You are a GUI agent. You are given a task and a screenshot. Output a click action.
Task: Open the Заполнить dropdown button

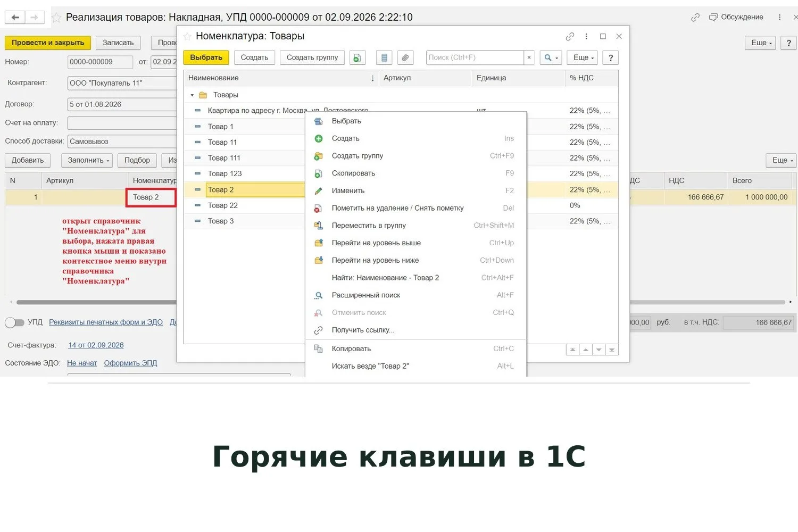(87, 160)
